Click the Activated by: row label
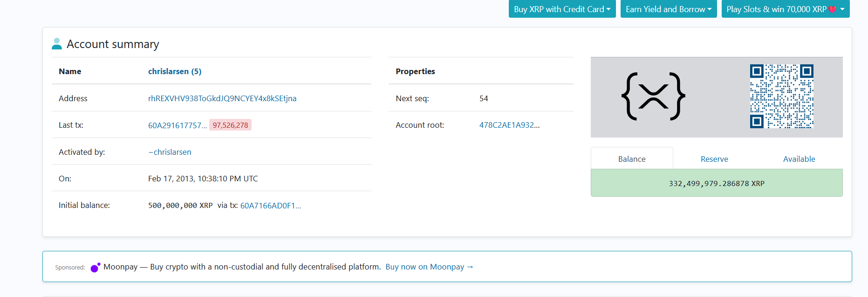The height and width of the screenshot is (297, 868). (82, 152)
